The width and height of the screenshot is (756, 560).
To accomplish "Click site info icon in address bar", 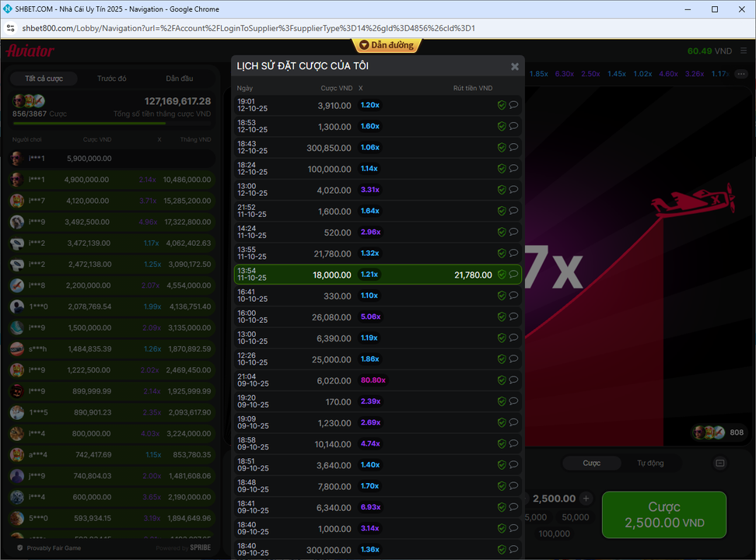I will [x=11, y=29].
